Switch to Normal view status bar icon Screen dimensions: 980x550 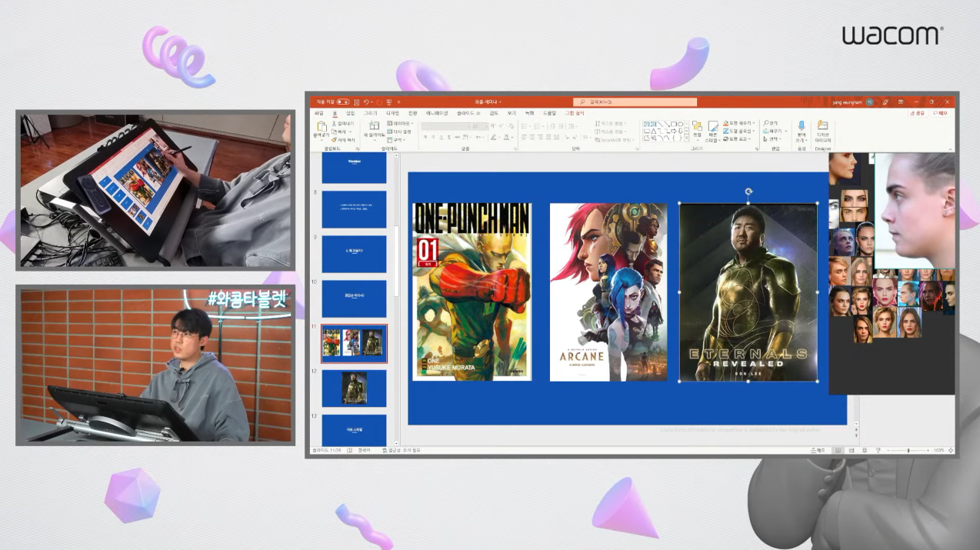[838, 449]
